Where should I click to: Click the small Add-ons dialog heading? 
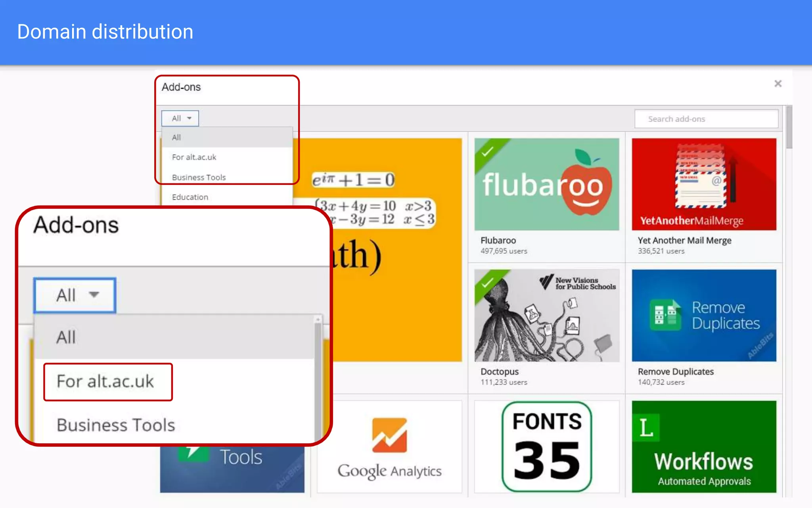click(181, 87)
